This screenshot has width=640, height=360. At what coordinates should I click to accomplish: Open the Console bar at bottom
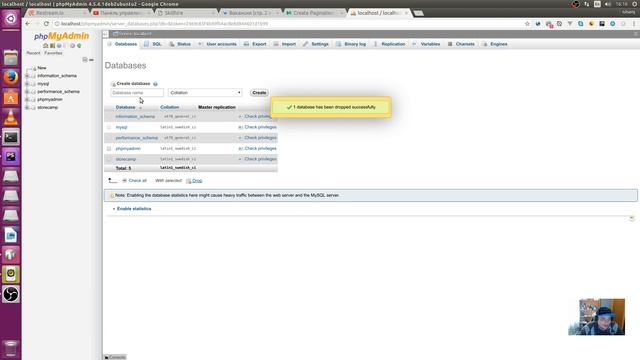point(115,357)
